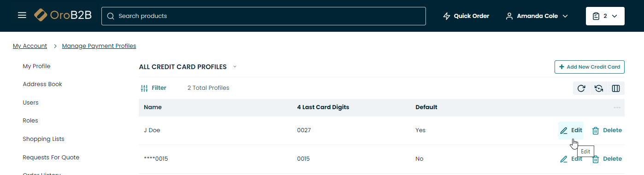
Task: Click the refresh grid icon
Action: (581, 88)
